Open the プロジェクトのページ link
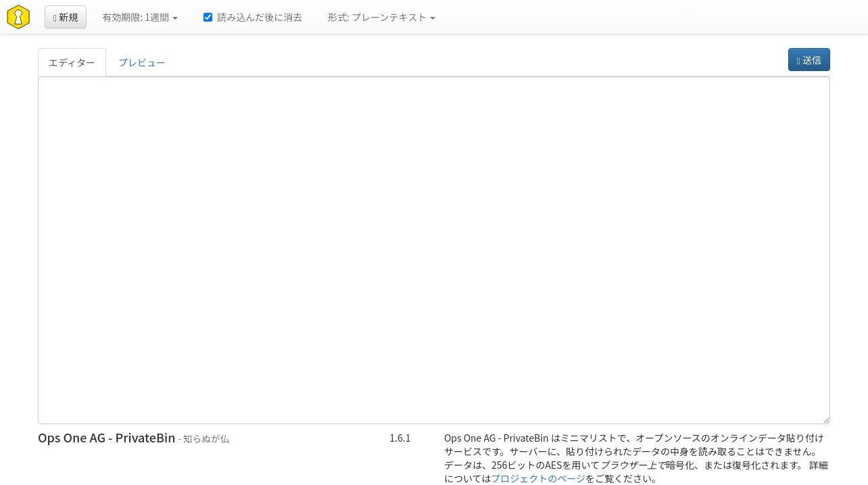Image resolution: width=868 pixels, height=485 pixels. coord(538,478)
